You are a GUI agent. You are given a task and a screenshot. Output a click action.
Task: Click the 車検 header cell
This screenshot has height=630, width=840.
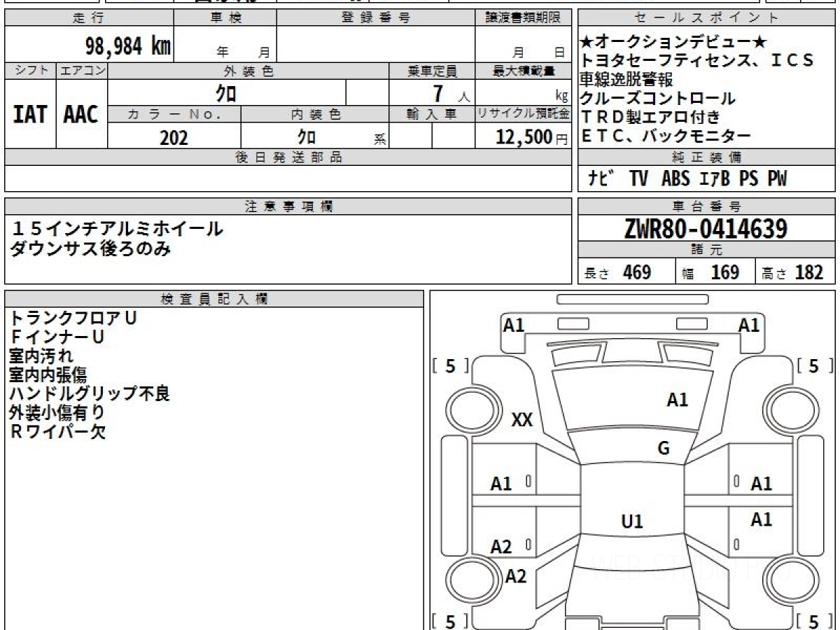point(225,18)
